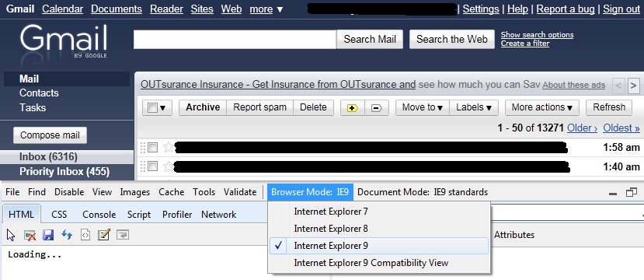Open the More actions dropdown

[541, 108]
